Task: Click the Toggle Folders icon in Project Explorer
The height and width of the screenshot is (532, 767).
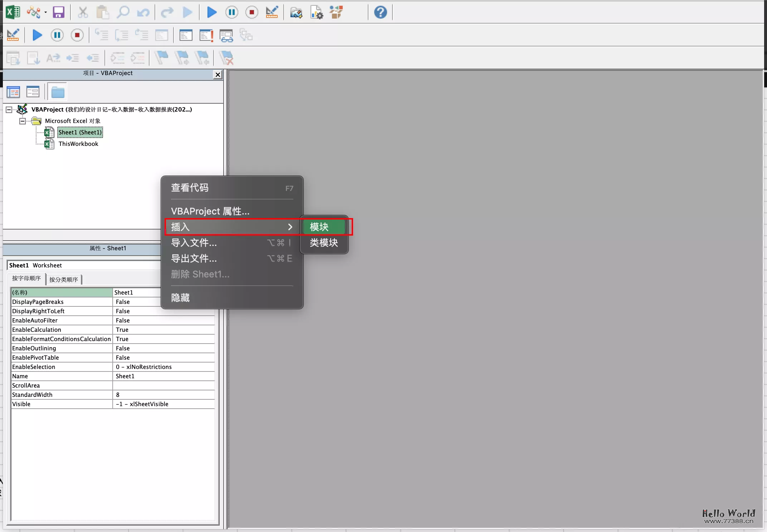Action: 57,92
